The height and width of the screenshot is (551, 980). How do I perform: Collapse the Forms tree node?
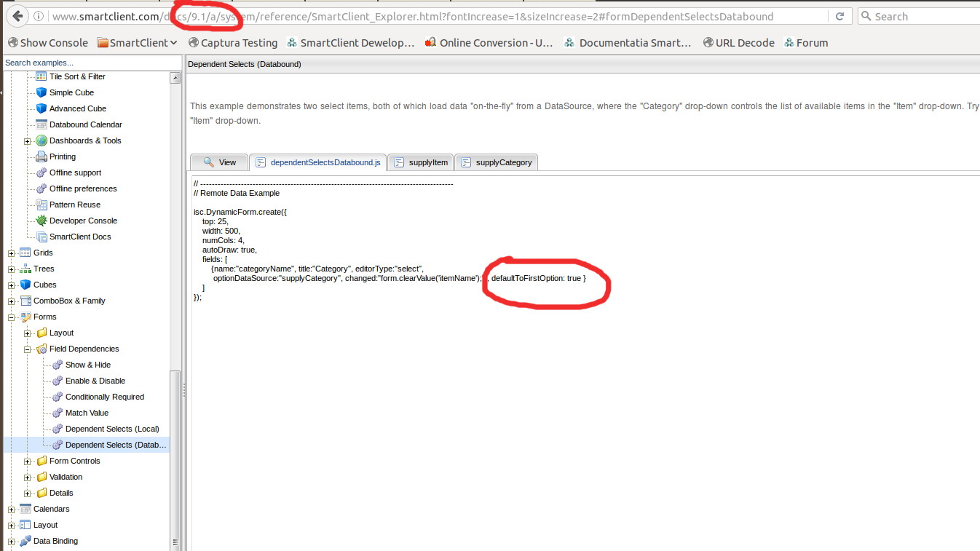click(12, 317)
